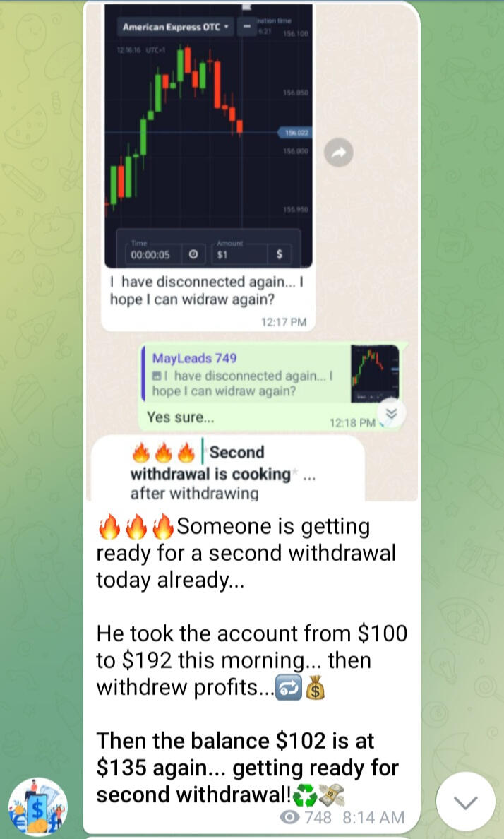Viewport: 504px width, 839px height.
Task: Select the 'Someone is getting ready' message text
Action: [x=246, y=553]
